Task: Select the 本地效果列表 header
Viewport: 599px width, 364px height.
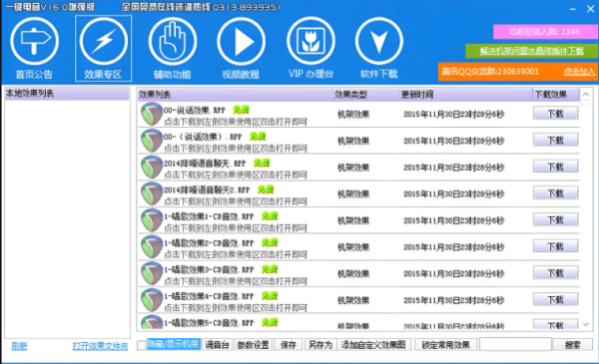Action: coord(67,94)
